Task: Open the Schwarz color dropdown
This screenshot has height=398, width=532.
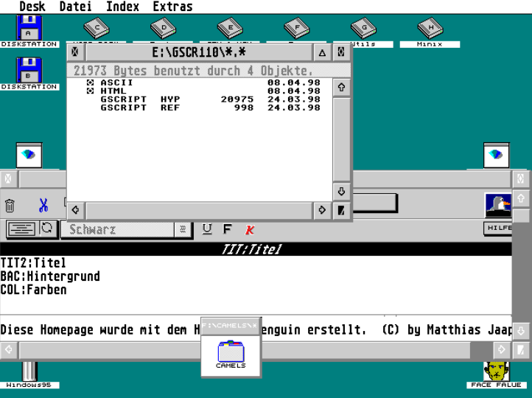Action: point(183,230)
